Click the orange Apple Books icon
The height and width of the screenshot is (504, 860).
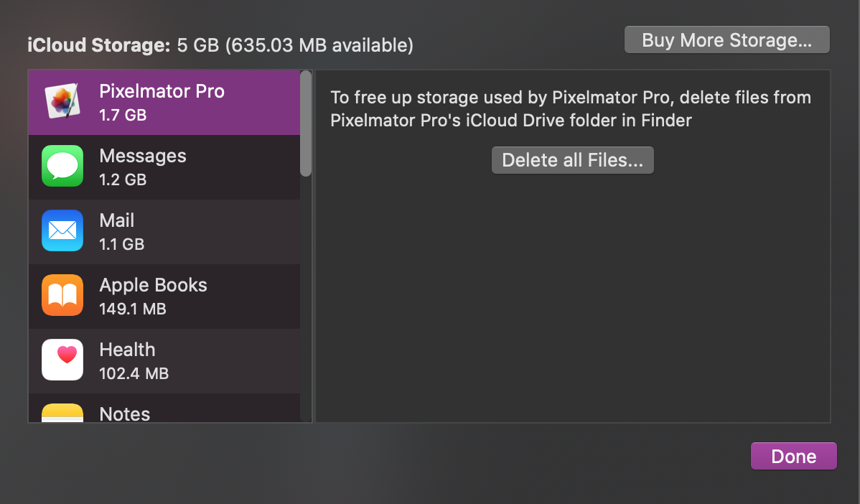tap(62, 296)
